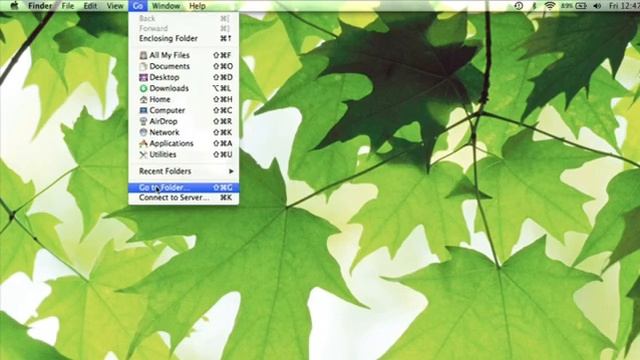Choose Enclosing Folder from Go menu

184,38
